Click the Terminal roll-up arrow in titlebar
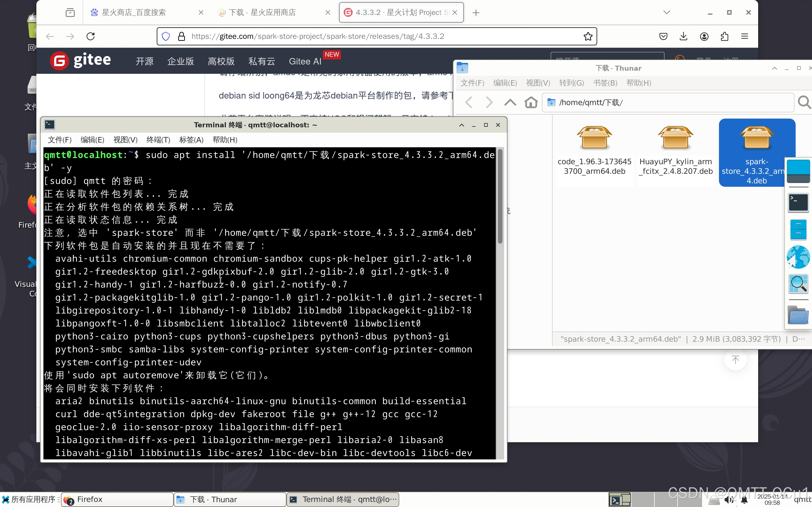This screenshot has height=507, width=812. 462,125
